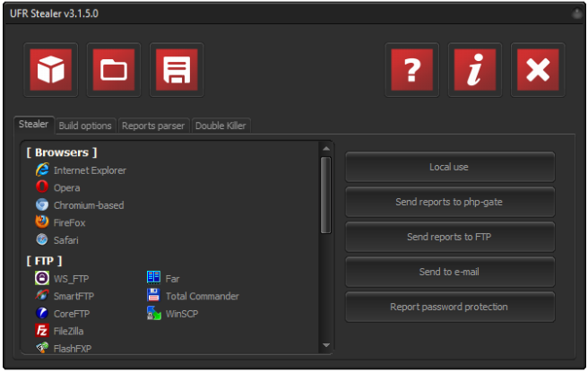
Task: Click the list scrollbar up arrow
Action: 326,149
